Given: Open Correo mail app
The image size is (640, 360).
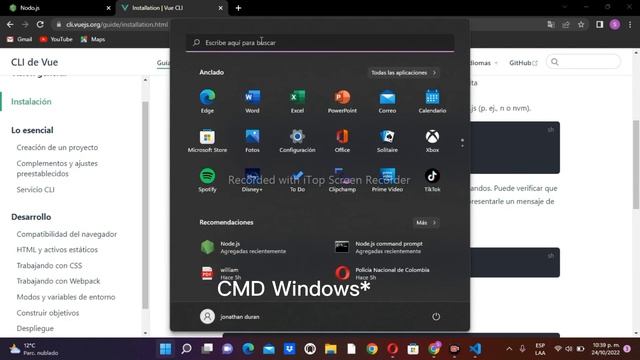Looking at the screenshot, I should coord(387,101).
